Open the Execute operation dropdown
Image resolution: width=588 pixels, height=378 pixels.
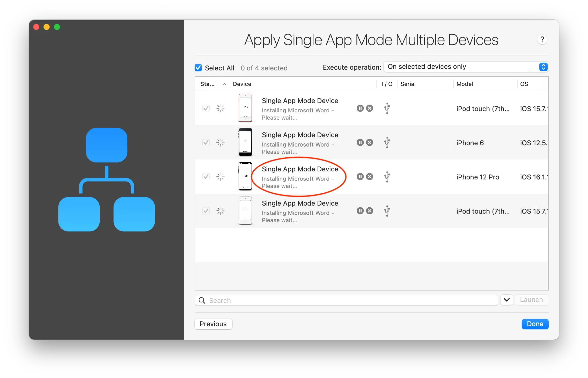point(466,67)
